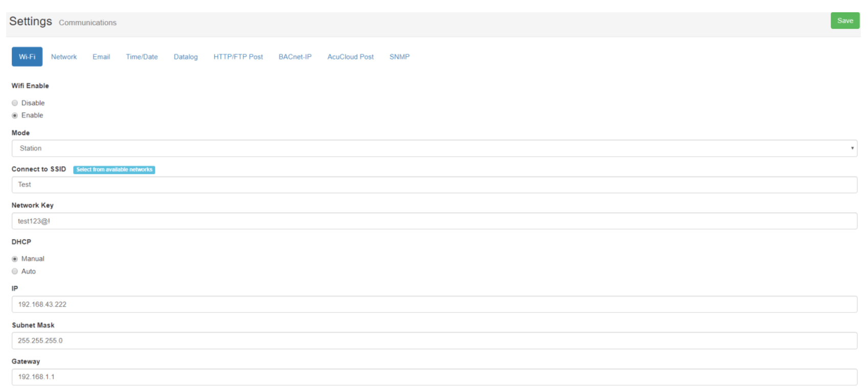Switch to the Wi-Fi tab
The width and height of the screenshot is (868, 390).
click(27, 57)
